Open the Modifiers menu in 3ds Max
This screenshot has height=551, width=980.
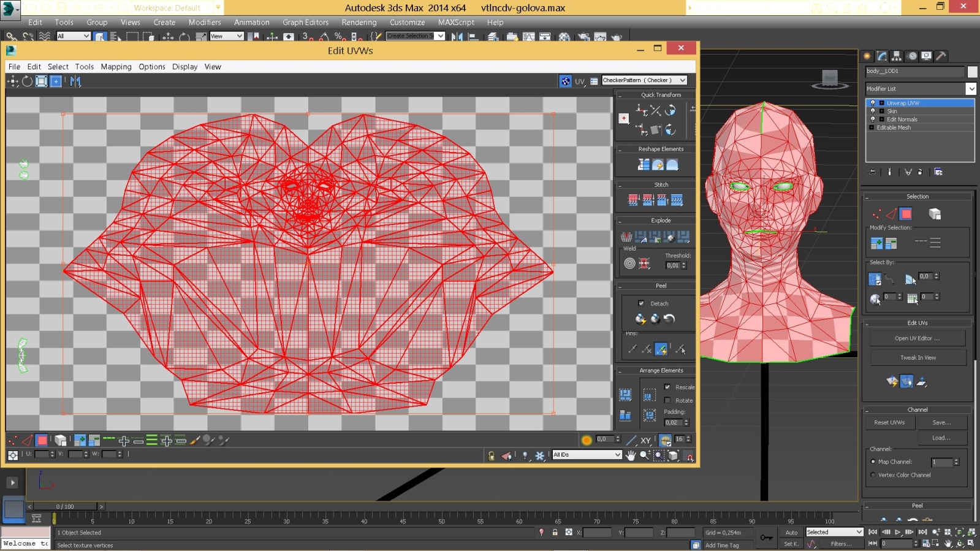(x=205, y=22)
